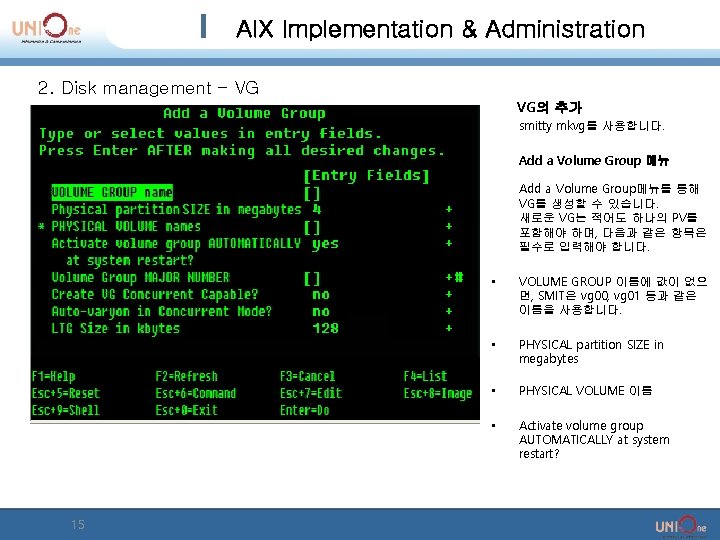Image resolution: width=720 pixels, height=540 pixels.
Task: Click the PHYSICAL VOLUME names entry brackets
Action: (312, 227)
